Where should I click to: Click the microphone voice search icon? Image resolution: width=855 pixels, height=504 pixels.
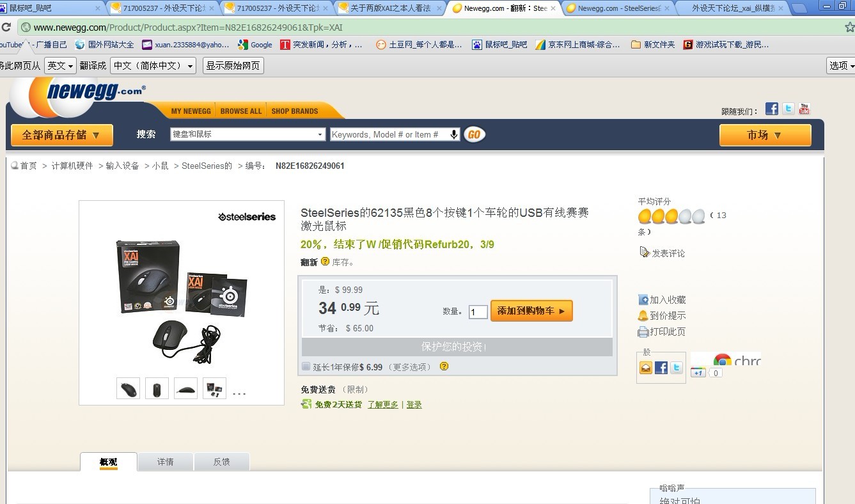[x=454, y=134]
